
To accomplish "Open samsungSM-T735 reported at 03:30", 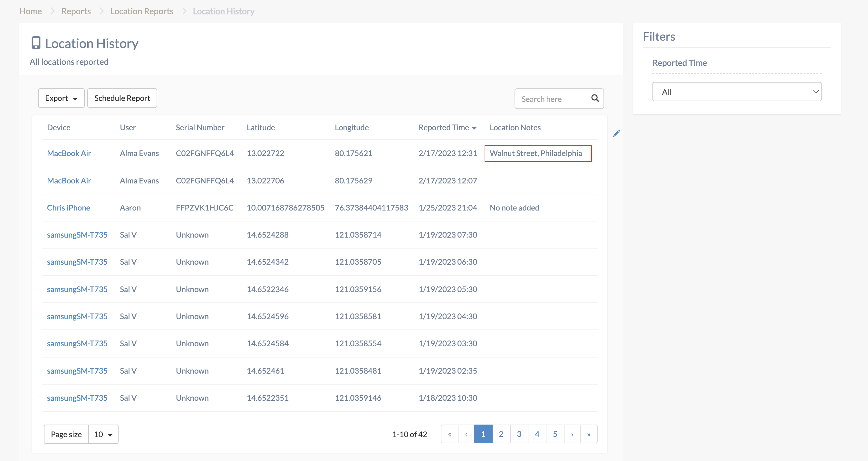I will [x=77, y=343].
